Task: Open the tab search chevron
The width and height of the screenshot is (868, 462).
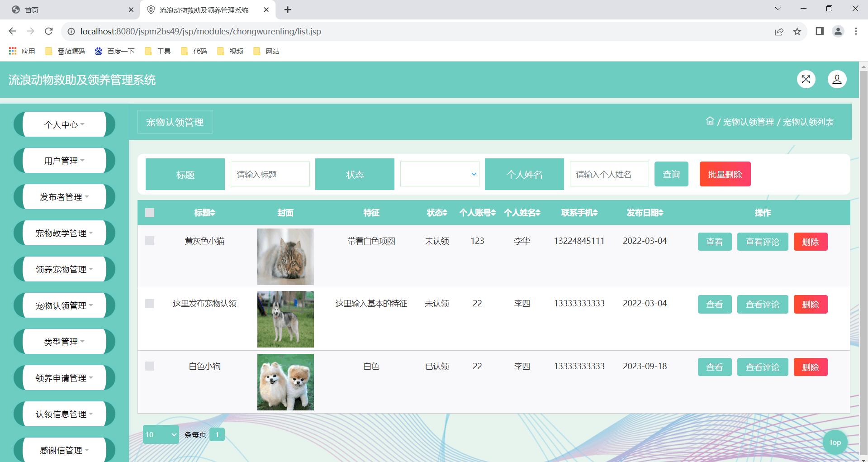Action: tap(778, 9)
